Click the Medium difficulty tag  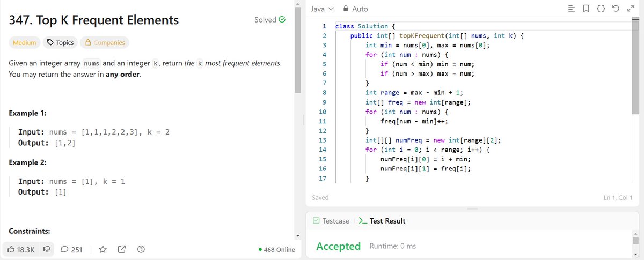pos(24,42)
